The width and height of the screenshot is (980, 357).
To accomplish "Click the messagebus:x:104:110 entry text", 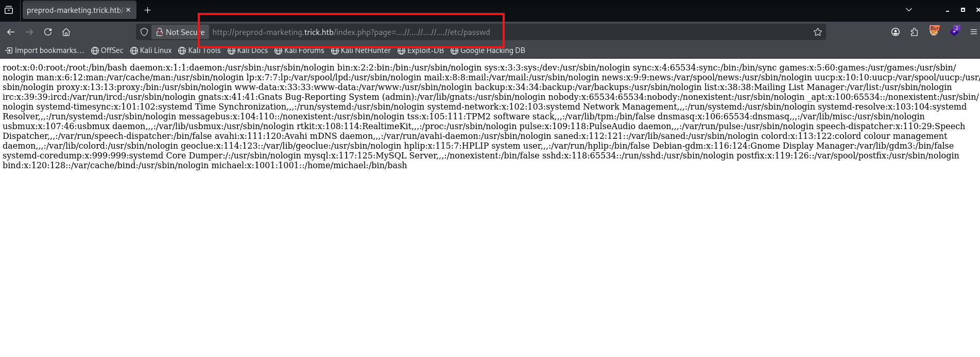I will [291, 116].
